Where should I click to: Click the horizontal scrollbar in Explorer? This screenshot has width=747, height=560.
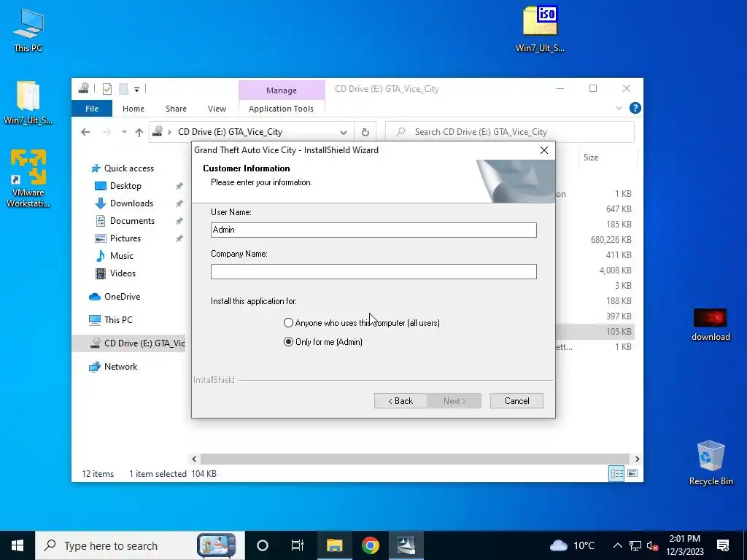click(x=415, y=459)
